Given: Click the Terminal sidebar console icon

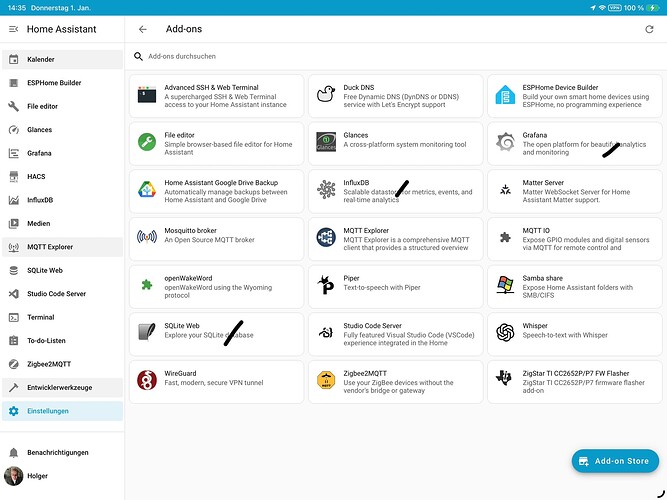Looking at the screenshot, I should click(14, 317).
